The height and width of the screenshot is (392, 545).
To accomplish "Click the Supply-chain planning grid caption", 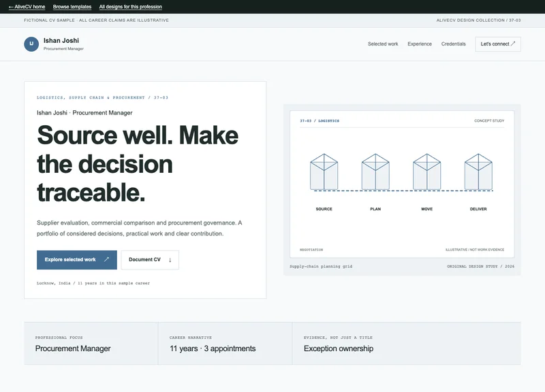I will 321,266.
